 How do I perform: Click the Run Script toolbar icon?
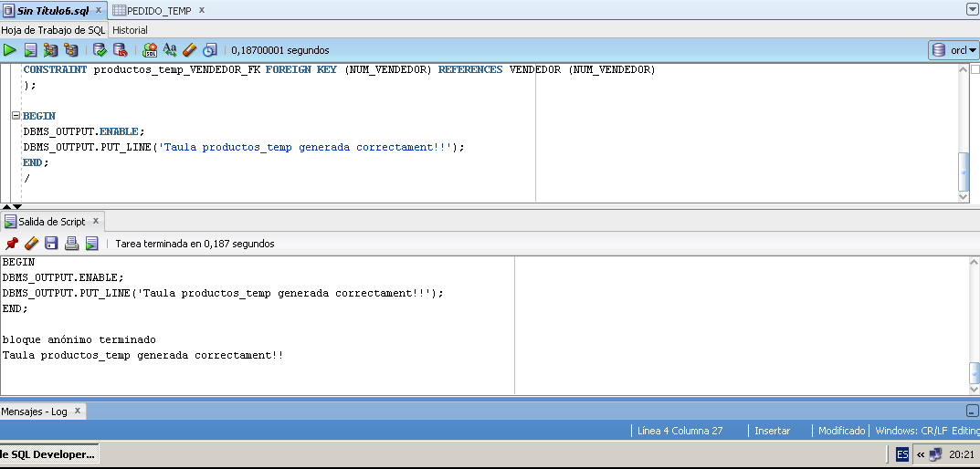click(30, 50)
